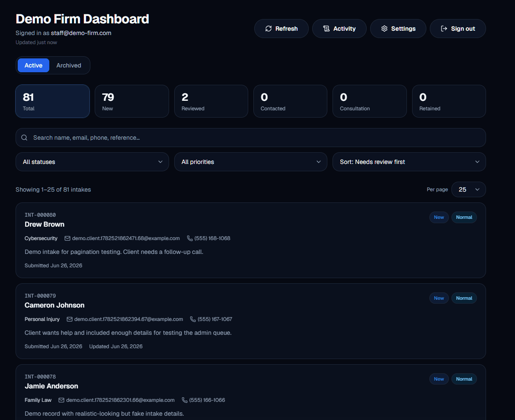Click reference INT-000080
The height and width of the screenshot is (420, 515).
(40, 215)
